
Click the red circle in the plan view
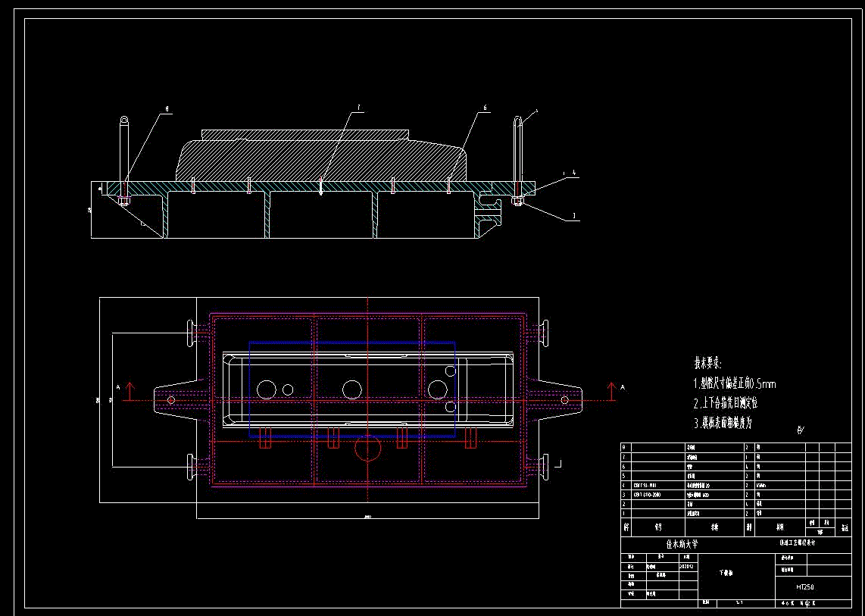[x=367, y=449]
